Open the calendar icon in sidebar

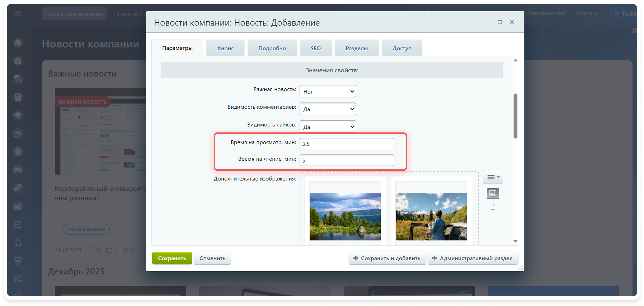pyautogui.click(x=18, y=279)
